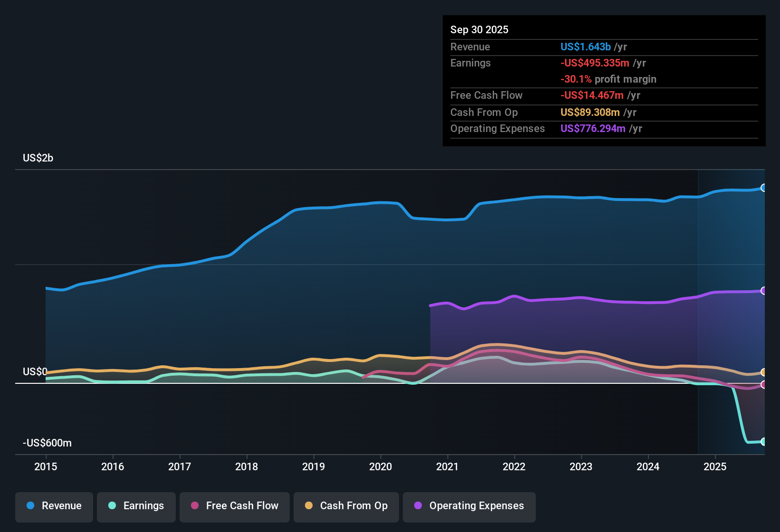This screenshot has width=780, height=532.
Task: Click the blue Revenue legend dot icon
Action: pos(30,506)
